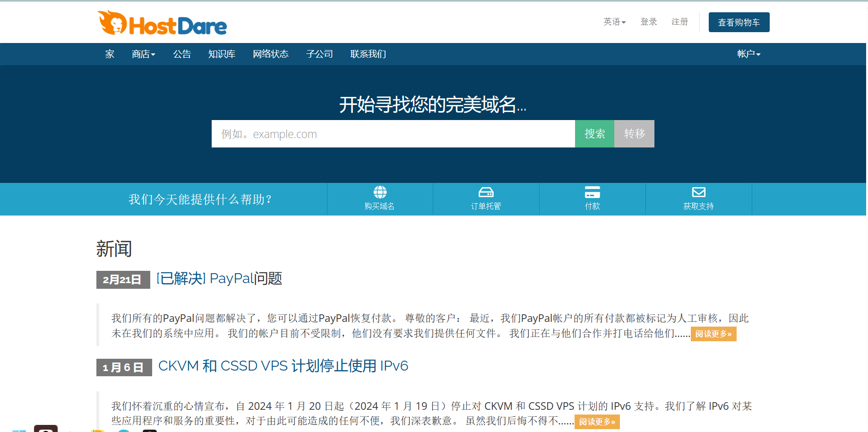Image resolution: width=868 pixels, height=432 pixels.
Task: Expand the 商店 menu dropdown
Action: (x=143, y=54)
